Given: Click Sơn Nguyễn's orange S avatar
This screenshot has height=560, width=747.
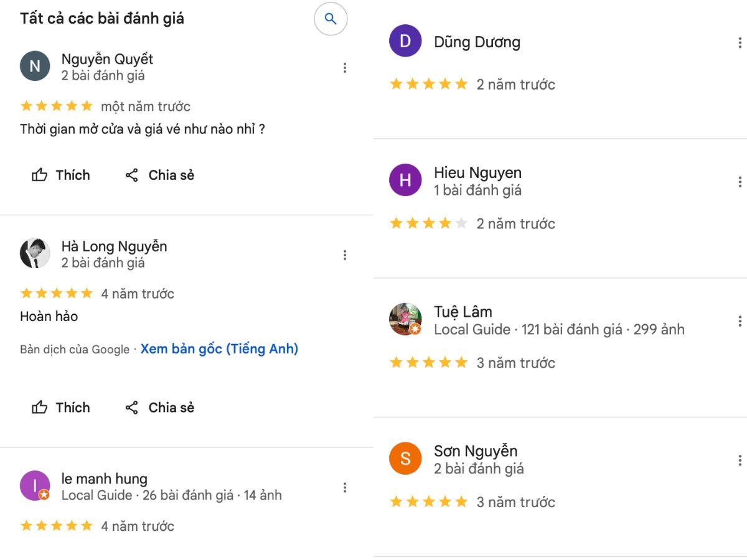Looking at the screenshot, I should pos(405,459).
